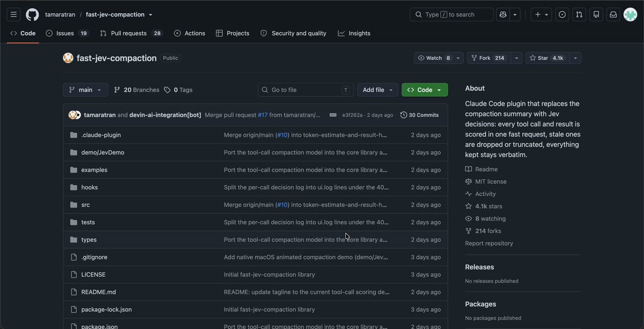Open the main branch switcher dropdown

(85, 90)
